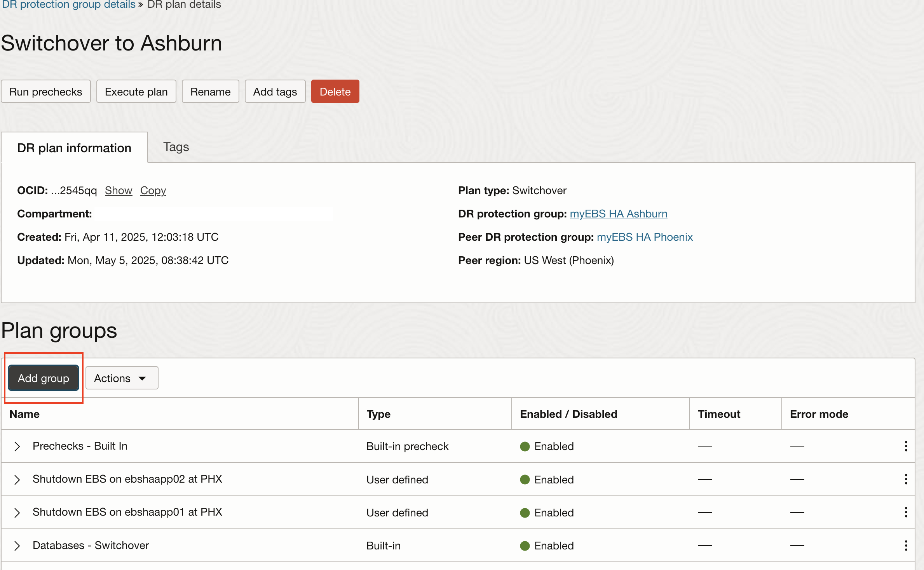The width and height of the screenshot is (924, 570).
Task: Switch to the Tags tab
Action: point(176,147)
